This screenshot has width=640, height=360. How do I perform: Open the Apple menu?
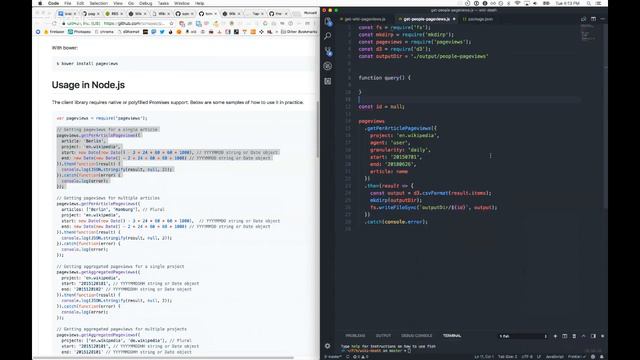tap(40, 3)
